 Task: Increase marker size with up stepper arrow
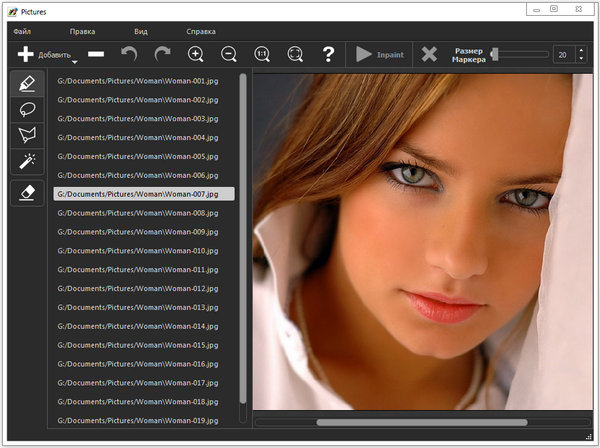click(582, 49)
